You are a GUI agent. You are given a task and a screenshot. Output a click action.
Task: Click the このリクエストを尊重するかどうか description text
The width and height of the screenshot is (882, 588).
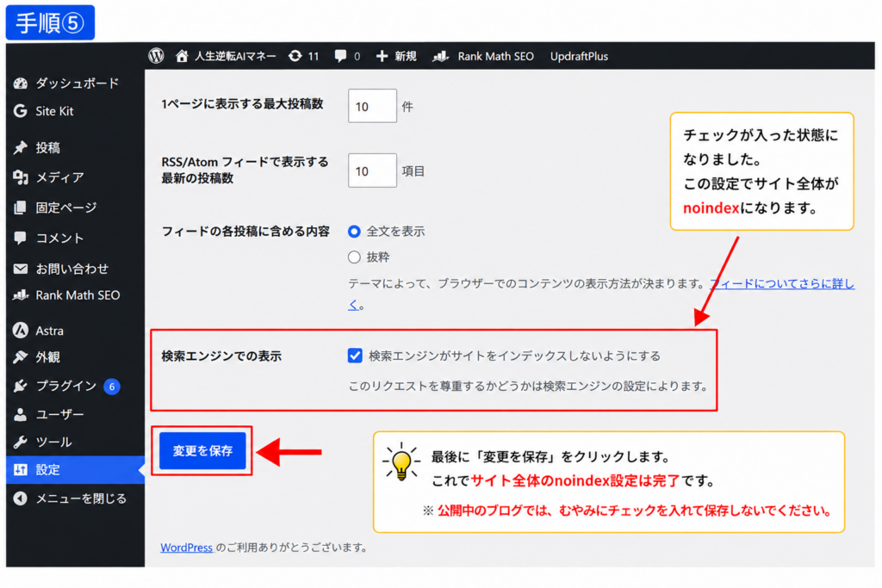528,386
